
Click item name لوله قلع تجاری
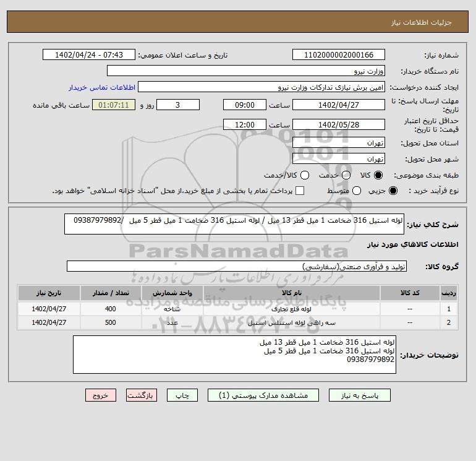pyautogui.click(x=291, y=309)
